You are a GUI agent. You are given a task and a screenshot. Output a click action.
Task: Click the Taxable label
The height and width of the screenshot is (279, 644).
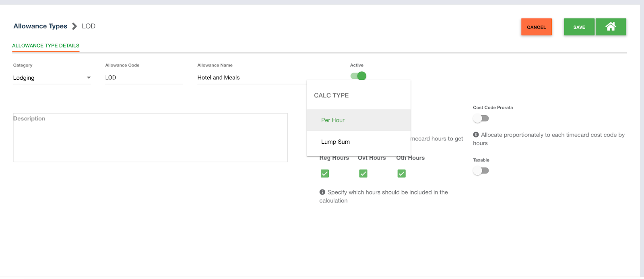[481, 160]
